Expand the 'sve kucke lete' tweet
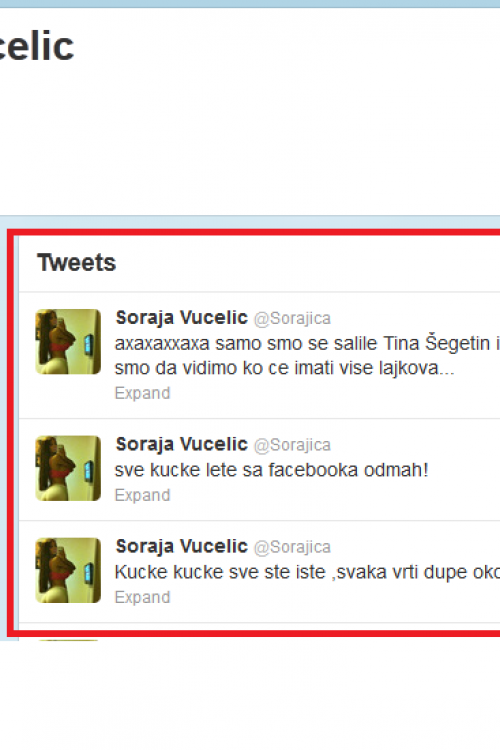 [x=142, y=495]
